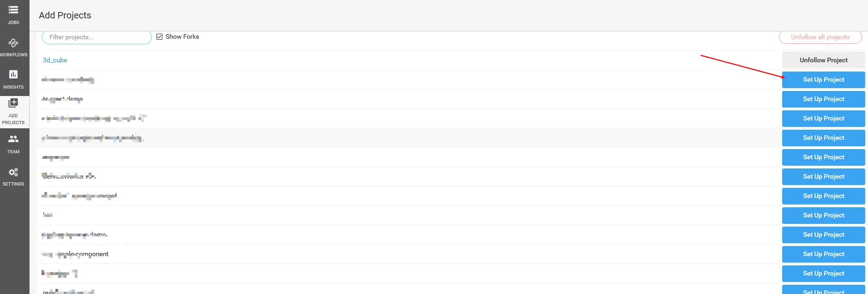Uncheck the Show Forks checkbox
The height and width of the screenshot is (294, 868).
click(x=160, y=37)
